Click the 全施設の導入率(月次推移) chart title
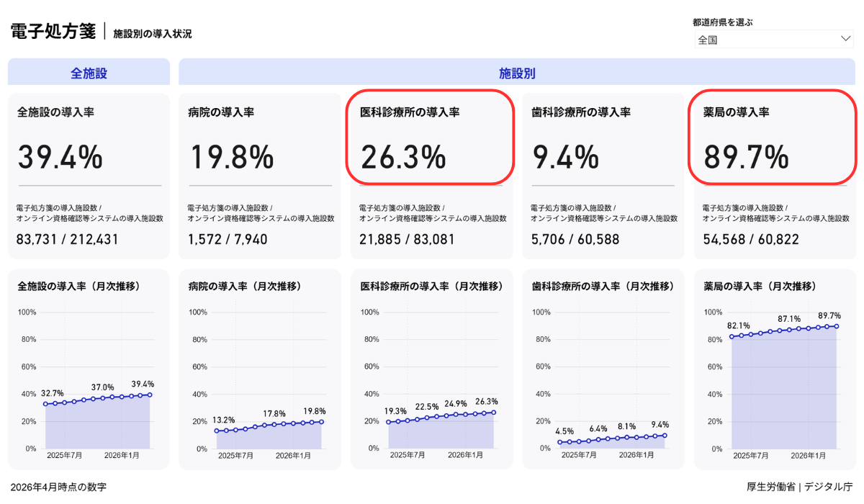This screenshot has height=504, width=864. pyautogui.click(x=78, y=286)
